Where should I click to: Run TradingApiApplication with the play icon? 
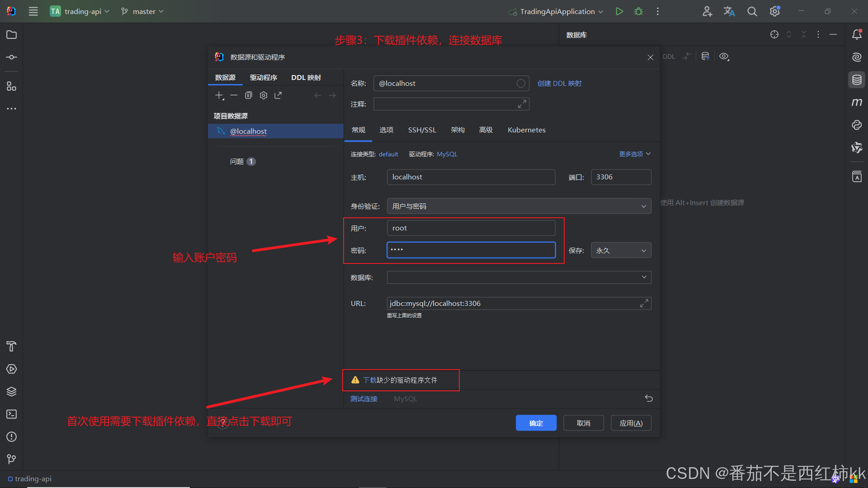click(619, 11)
